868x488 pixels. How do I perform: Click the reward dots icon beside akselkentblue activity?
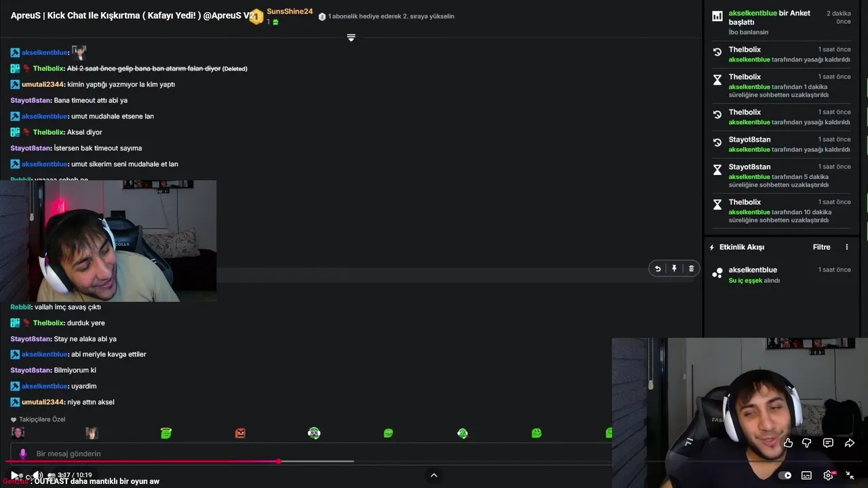coord(717,272)
